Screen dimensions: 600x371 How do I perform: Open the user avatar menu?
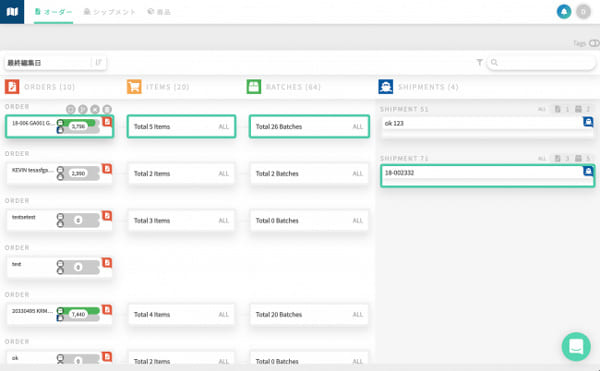point(584,11)
